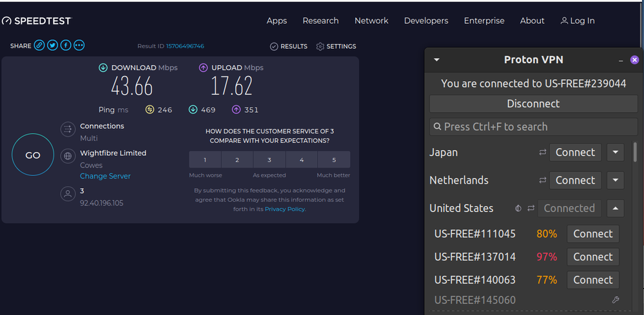The height and width of the screenshot is (315, 644).
Task: Share result via Twitter icon
Action: (x=52, y=45)
